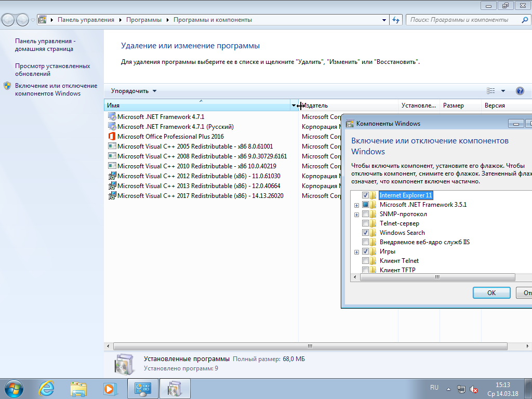Click the Programs and Features taskbar button

(175, 389)
